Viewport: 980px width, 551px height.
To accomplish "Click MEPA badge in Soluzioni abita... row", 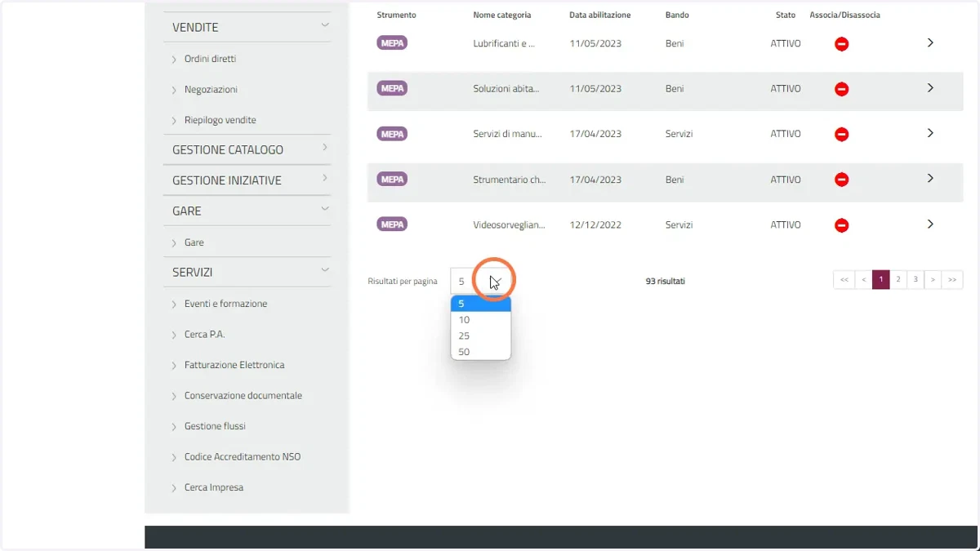I will click(392, 88).
